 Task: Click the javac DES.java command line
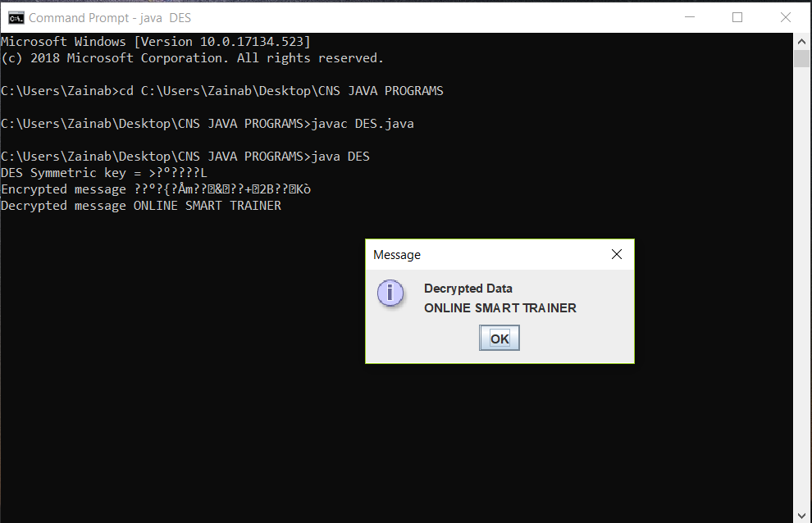point(205,123)
